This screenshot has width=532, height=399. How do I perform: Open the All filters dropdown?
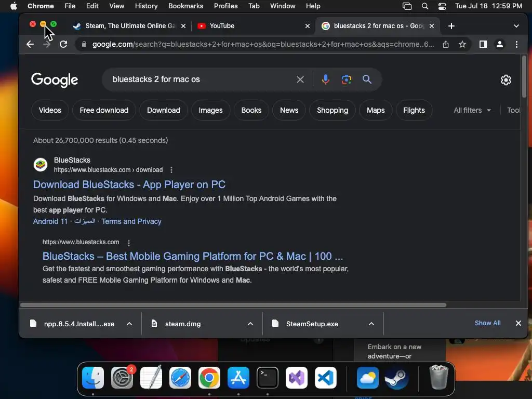click(x=472, y=110)
